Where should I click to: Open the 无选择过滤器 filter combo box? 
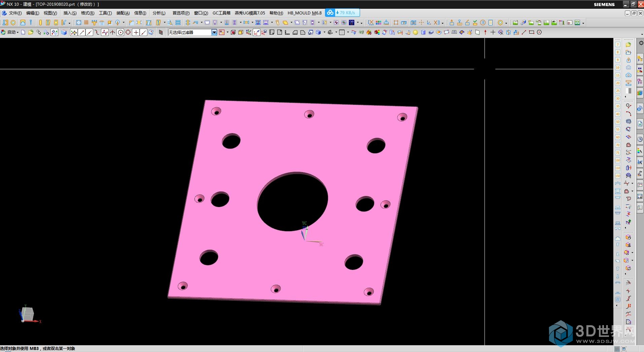[x=192, y=32]
